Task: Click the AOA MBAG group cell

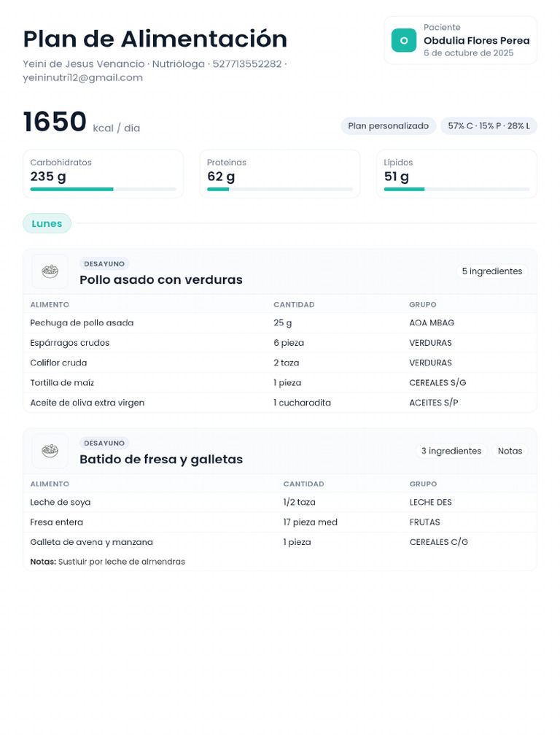Action: [432, 323]
